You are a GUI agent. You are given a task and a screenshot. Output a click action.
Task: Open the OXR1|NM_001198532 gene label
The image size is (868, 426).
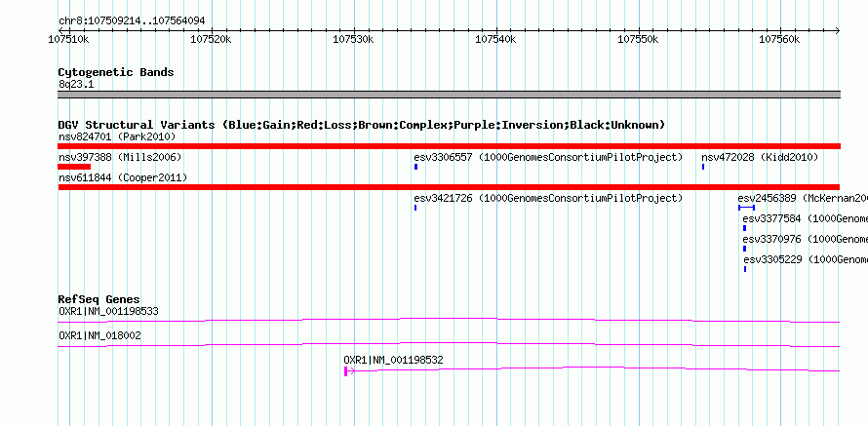[x=393, y=360]
